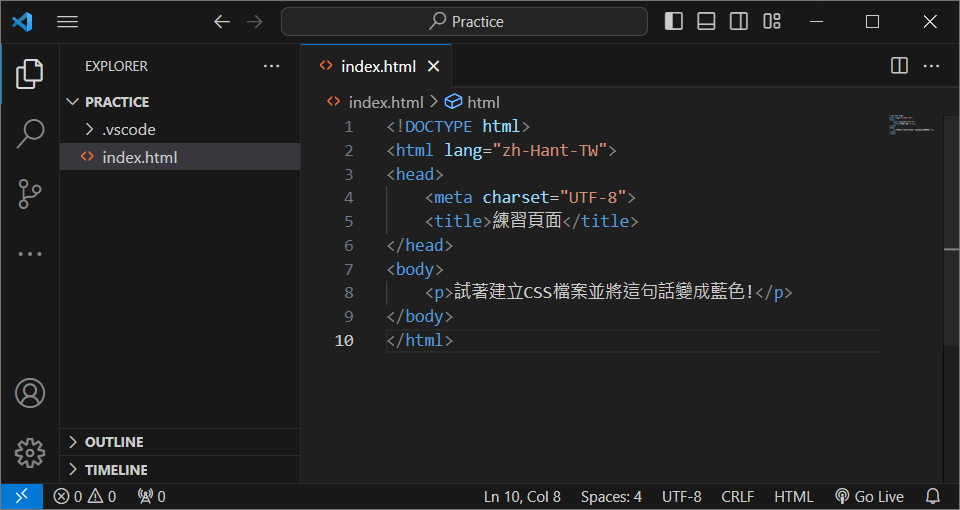Click the Practice search command box
This screenshot has height=510, width=960.
coord(464,22)
